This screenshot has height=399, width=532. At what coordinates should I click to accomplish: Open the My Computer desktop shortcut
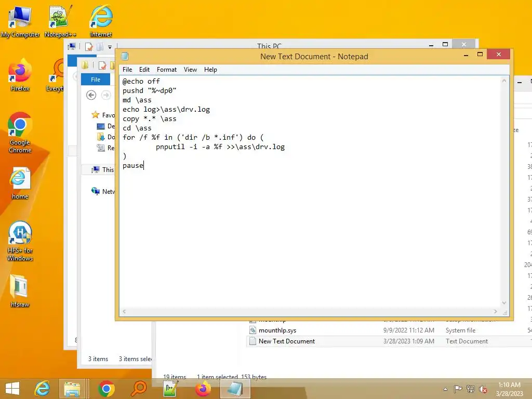click(20, 21)
